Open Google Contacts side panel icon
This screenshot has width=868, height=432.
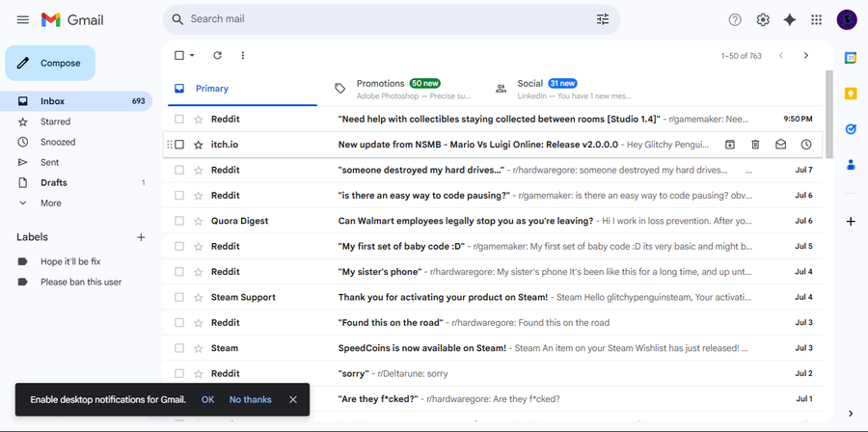[851, 164]
